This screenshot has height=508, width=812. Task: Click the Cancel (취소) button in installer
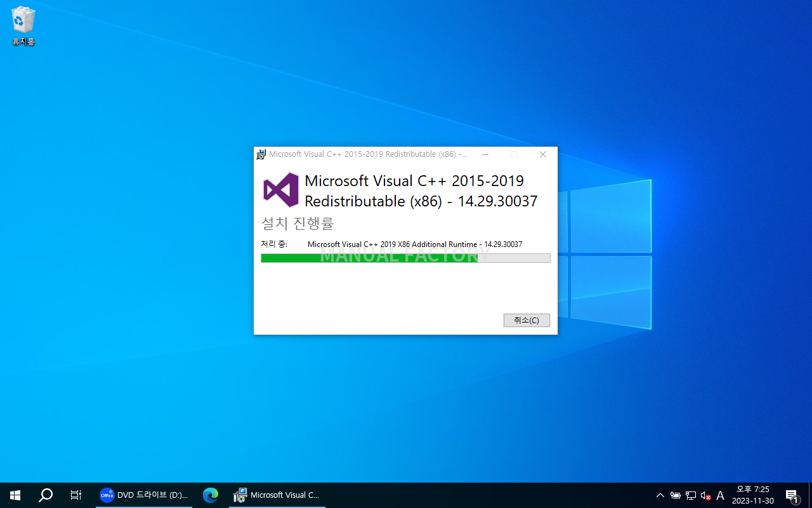point(527,320)
